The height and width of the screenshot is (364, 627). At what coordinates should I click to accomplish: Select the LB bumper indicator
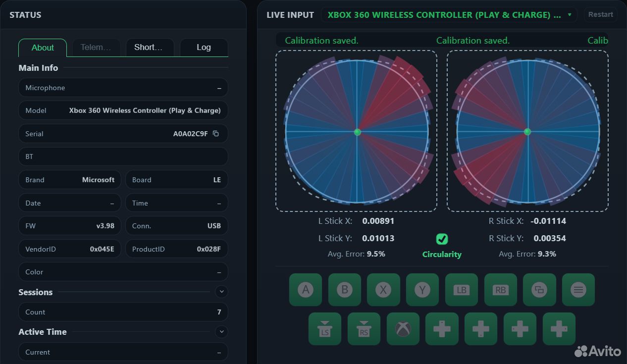(x=462, y=290)
